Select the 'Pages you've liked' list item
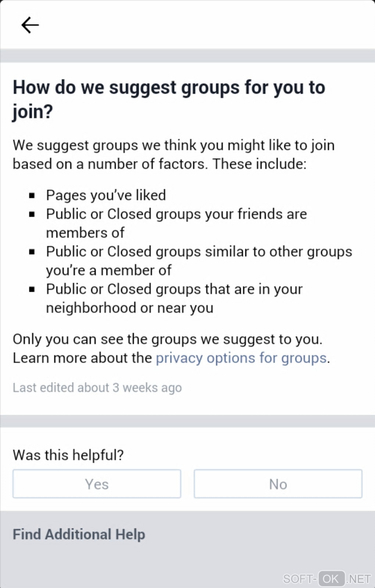Image resolution: width=375 pixels, height=588 pixels. click(x=106, y=195)
